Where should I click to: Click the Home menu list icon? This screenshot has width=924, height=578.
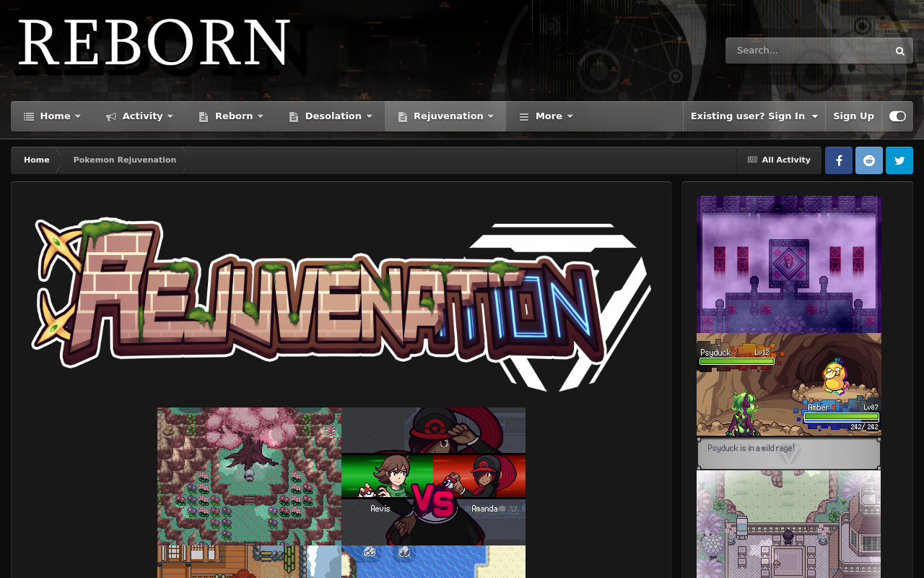pyautogui.click(x=29, y=116)
